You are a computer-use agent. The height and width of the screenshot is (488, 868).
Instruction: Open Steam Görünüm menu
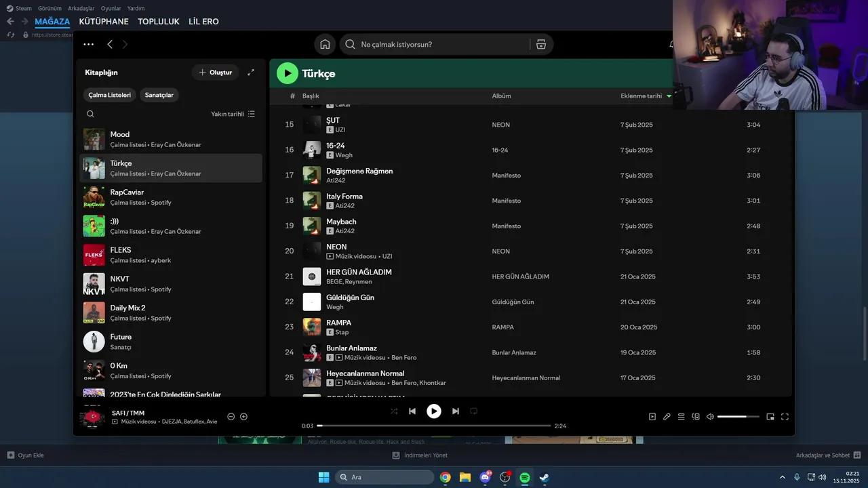pyautogui.click(x=50, y=8)
